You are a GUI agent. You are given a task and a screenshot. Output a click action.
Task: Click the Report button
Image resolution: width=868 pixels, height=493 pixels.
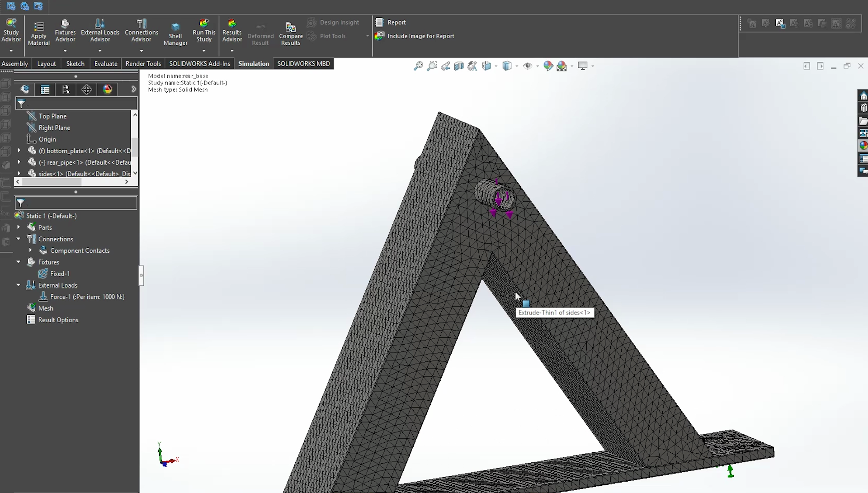click(x=396, y=22)
